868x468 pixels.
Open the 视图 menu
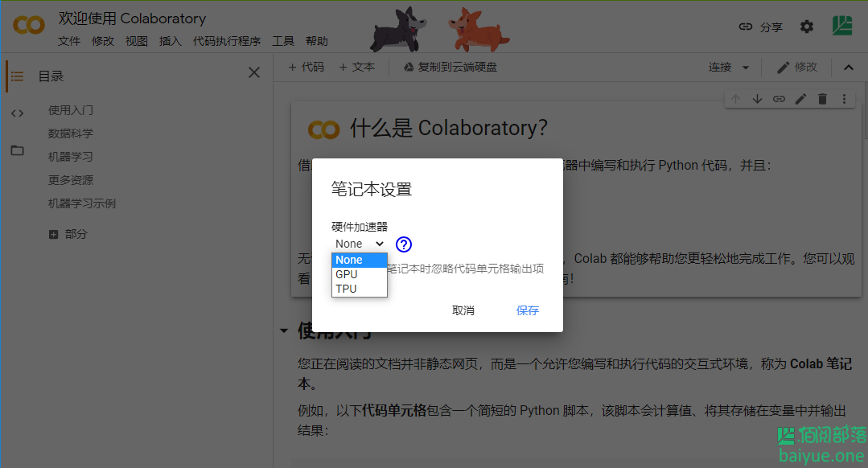(137, 42)
